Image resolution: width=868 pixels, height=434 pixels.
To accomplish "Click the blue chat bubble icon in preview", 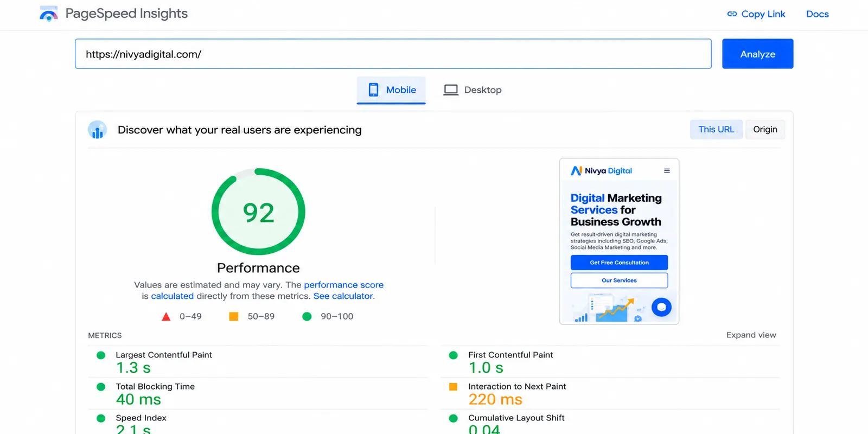I will click(x=661, y=307).
